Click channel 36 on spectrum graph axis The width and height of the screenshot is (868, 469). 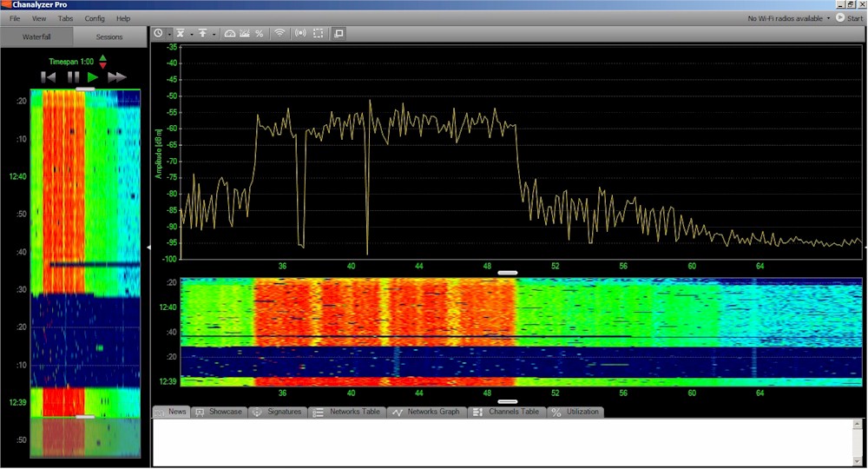coord(282,267)
